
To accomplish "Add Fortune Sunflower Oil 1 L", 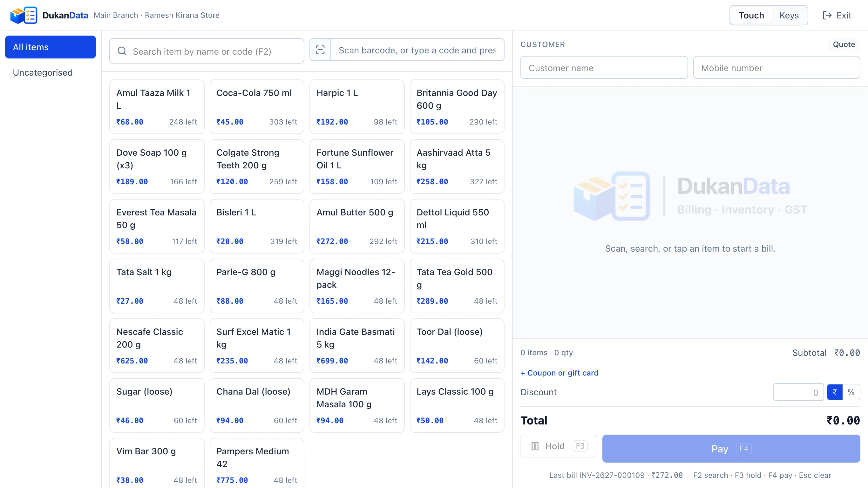I will (x=357, y=166).
